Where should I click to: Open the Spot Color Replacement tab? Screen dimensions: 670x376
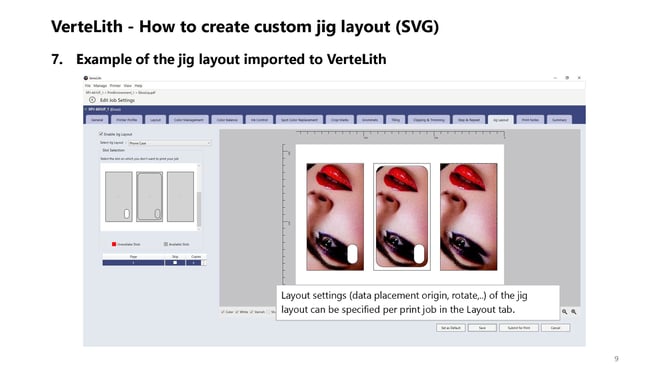[299, 120]
